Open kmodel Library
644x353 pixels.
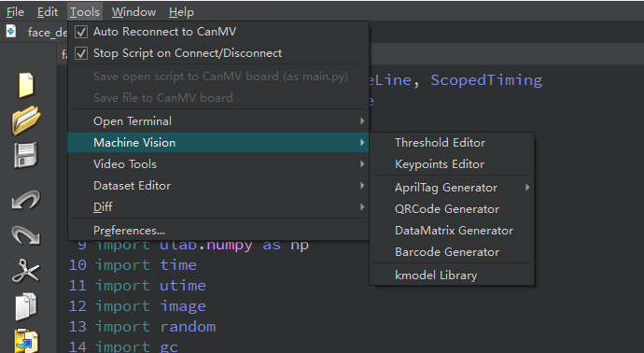(452, 275)
